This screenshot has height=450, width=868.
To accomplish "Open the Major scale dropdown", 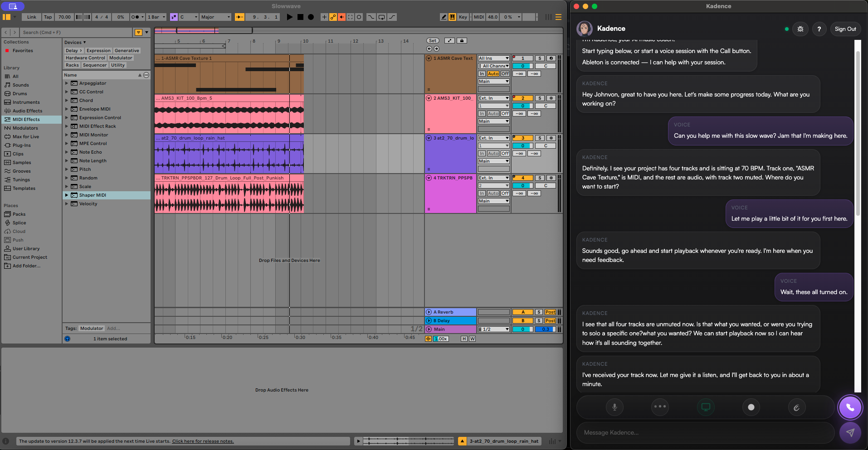I will 215,17.
